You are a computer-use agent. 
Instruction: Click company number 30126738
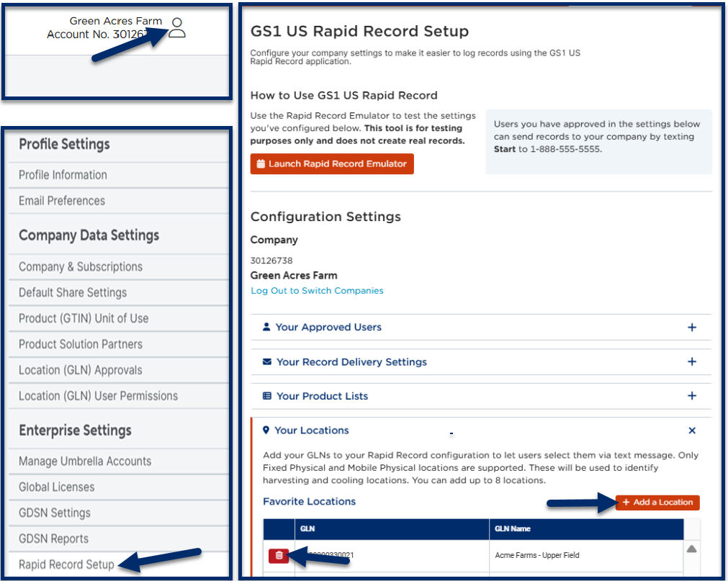coord(271,261)
